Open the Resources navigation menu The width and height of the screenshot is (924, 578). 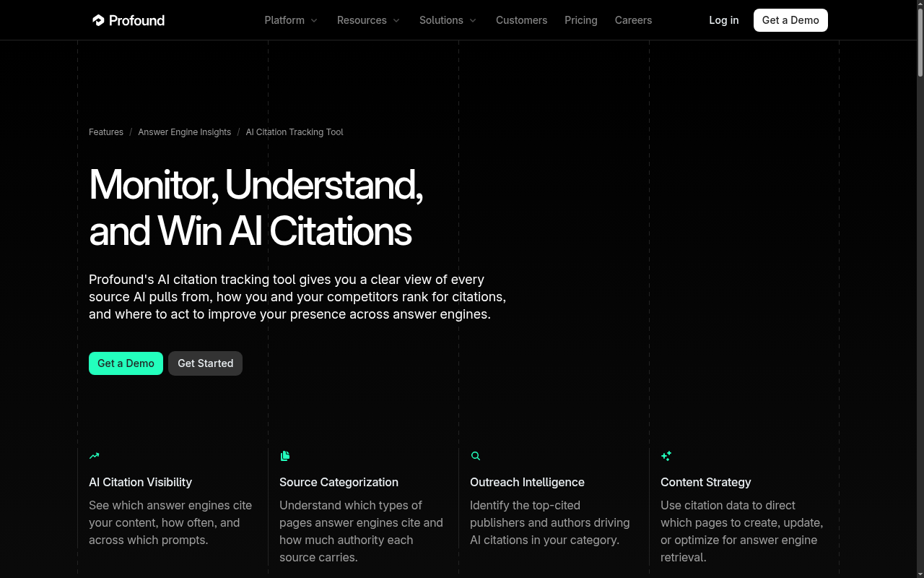pos(369,20)
